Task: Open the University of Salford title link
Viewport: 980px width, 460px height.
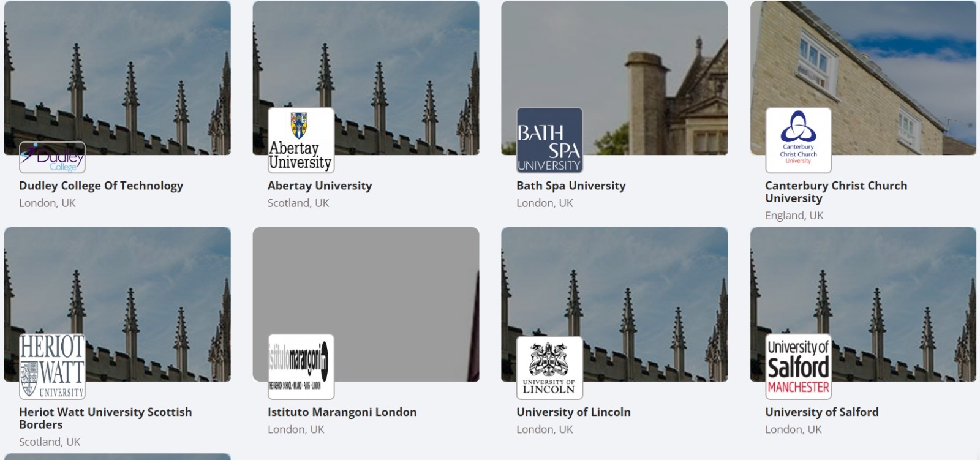Action: 821,412
